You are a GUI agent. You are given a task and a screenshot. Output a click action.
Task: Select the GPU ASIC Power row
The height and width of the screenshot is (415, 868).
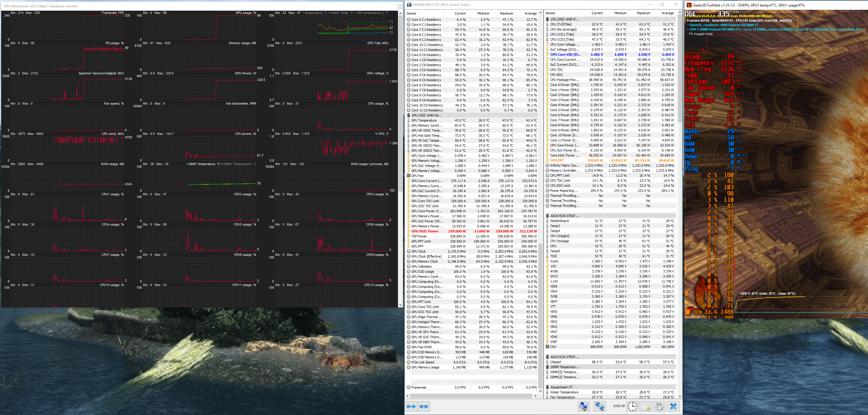tap(472, 231)
